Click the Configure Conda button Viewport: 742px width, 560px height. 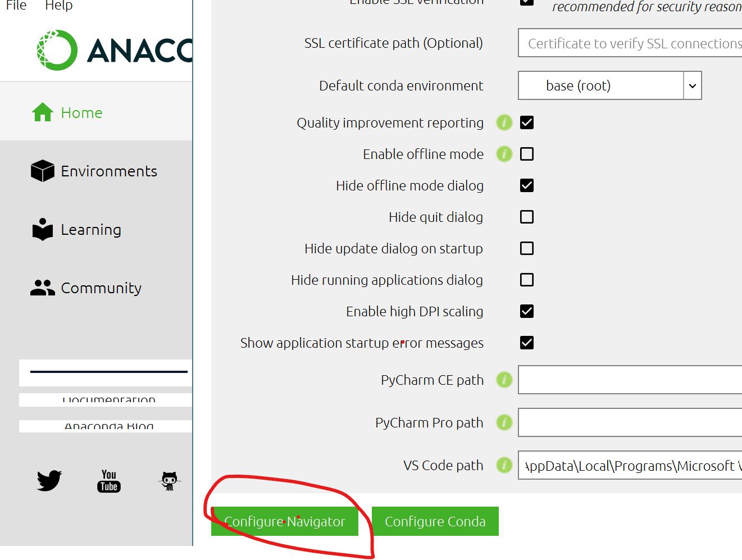coord(435,521)
